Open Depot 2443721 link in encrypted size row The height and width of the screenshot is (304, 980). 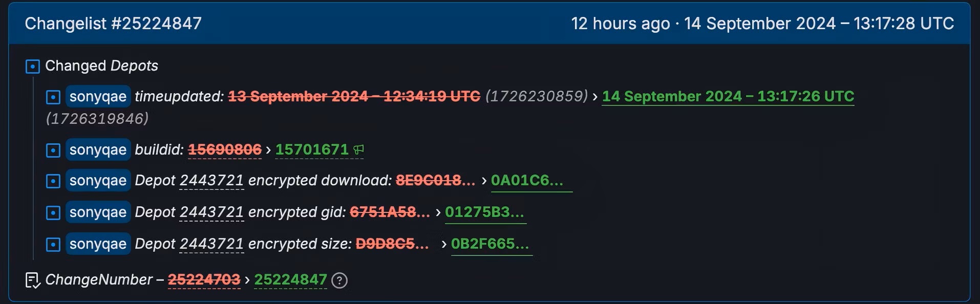211,244
